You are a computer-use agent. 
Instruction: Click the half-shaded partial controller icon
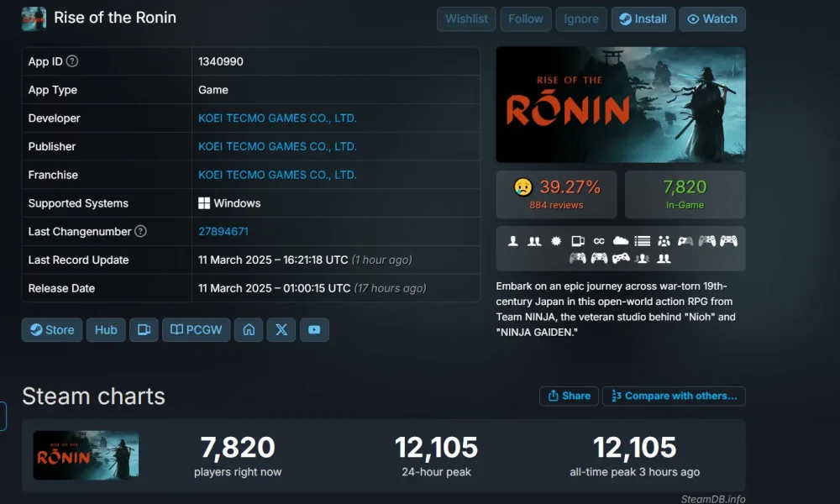[685, 241]
